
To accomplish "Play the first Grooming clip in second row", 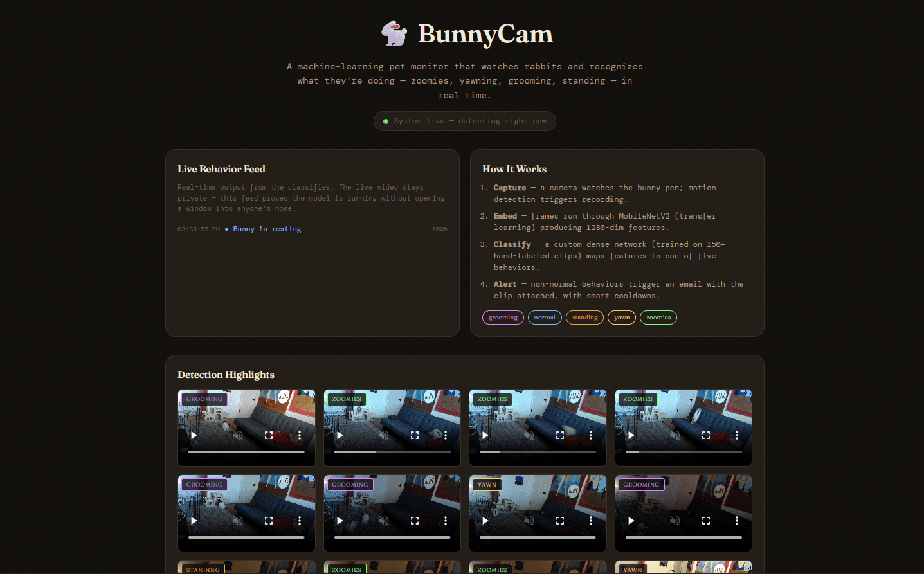I will pos(194,521).
